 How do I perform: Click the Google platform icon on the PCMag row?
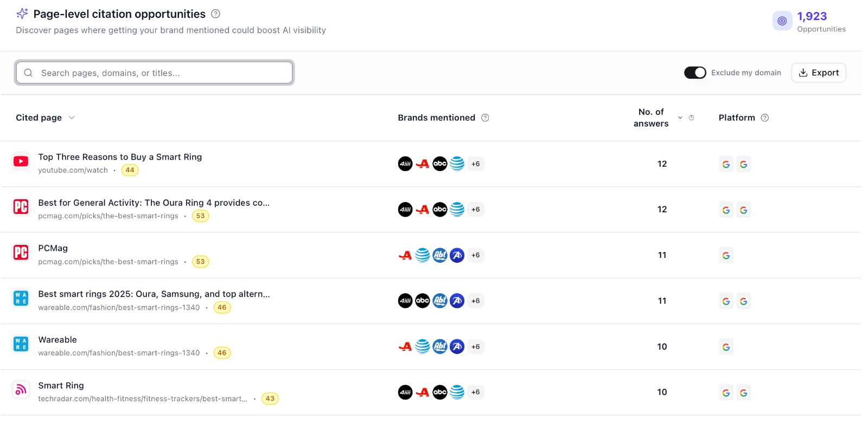click(726, 255)
